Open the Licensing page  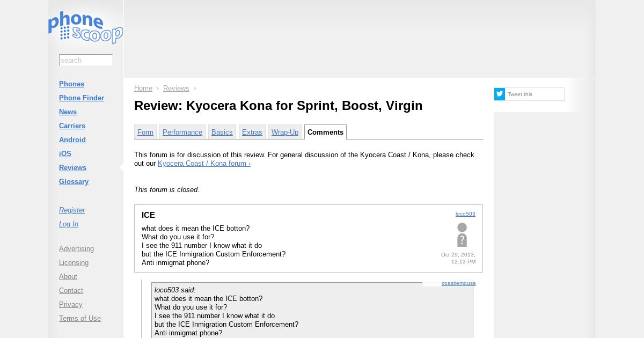[x=74, y=262]
